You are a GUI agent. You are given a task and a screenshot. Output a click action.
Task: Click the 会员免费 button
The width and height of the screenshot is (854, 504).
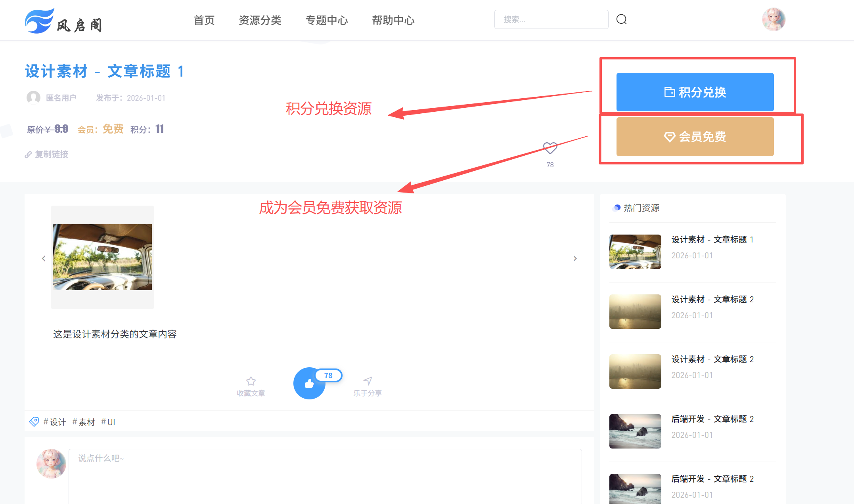(x=695, y=137)
